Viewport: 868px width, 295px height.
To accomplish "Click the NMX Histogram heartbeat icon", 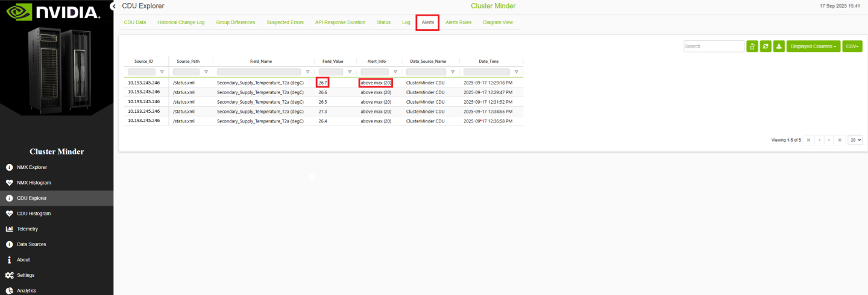I will point(9,183).
